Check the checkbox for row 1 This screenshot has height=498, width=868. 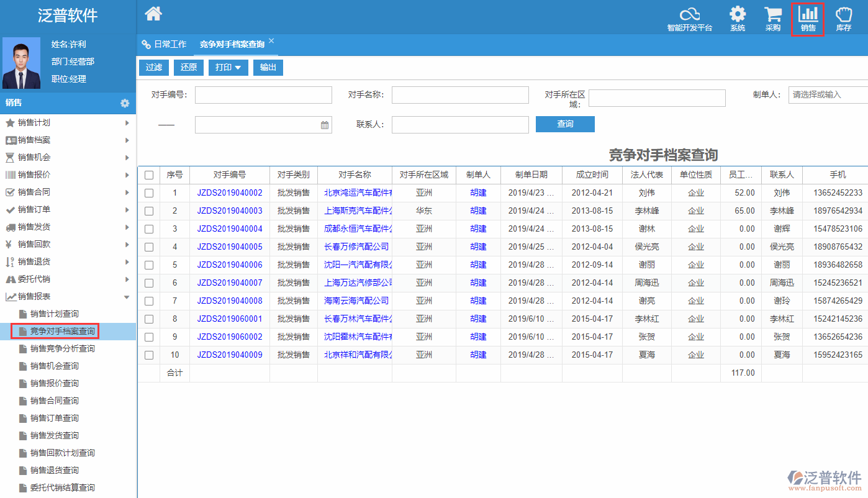coord(149,192)
